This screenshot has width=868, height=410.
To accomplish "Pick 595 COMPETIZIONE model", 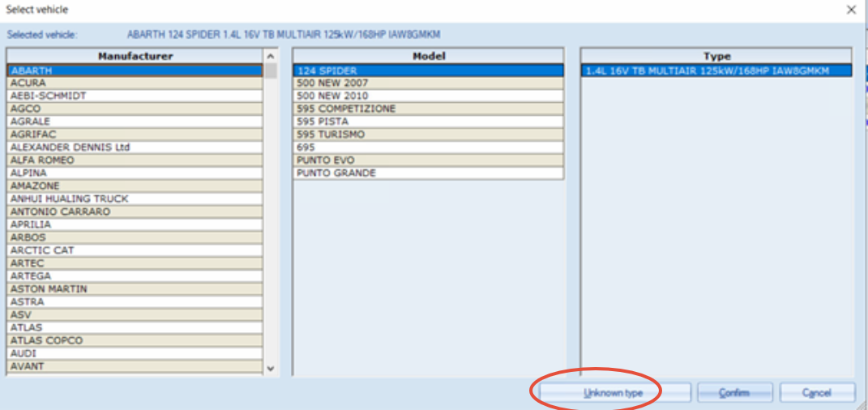I will (429, 109).
